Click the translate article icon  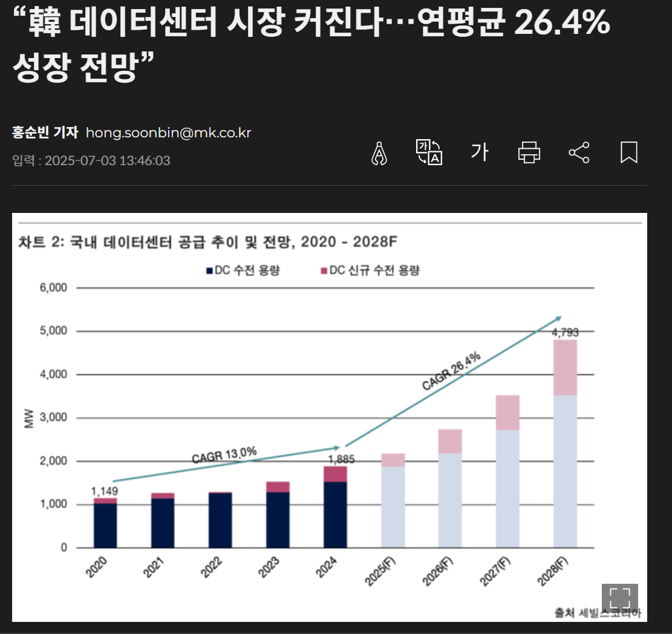[429, 152]
